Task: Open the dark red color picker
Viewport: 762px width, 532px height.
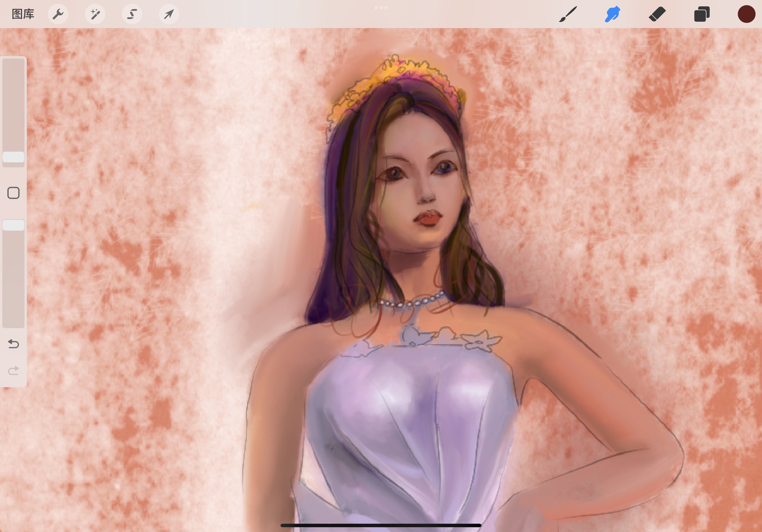Action: pyautogui.click(x=746, y=14)
